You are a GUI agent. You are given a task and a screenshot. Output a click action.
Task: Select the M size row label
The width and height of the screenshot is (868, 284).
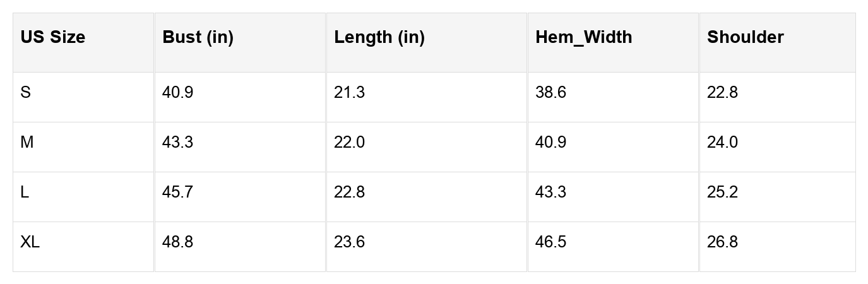27,143
